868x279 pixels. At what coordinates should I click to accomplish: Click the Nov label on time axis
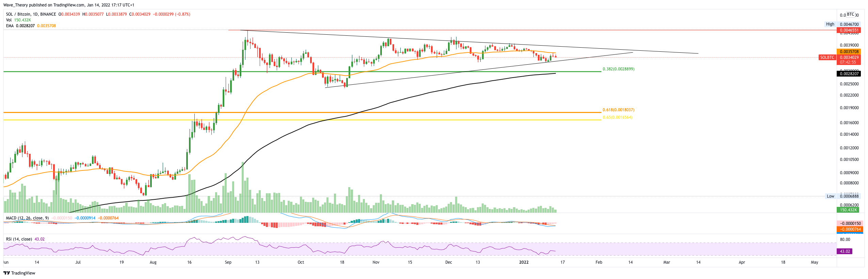[x=376, y=262]
